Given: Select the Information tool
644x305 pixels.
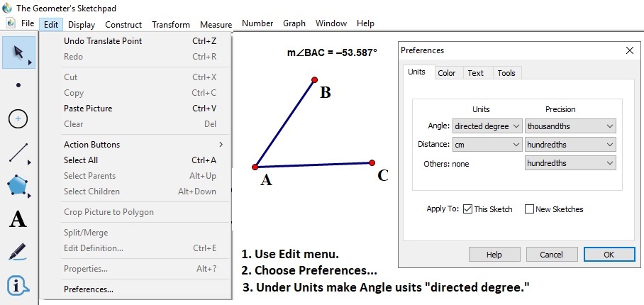Looking at the screenshot, I should 18,285.
